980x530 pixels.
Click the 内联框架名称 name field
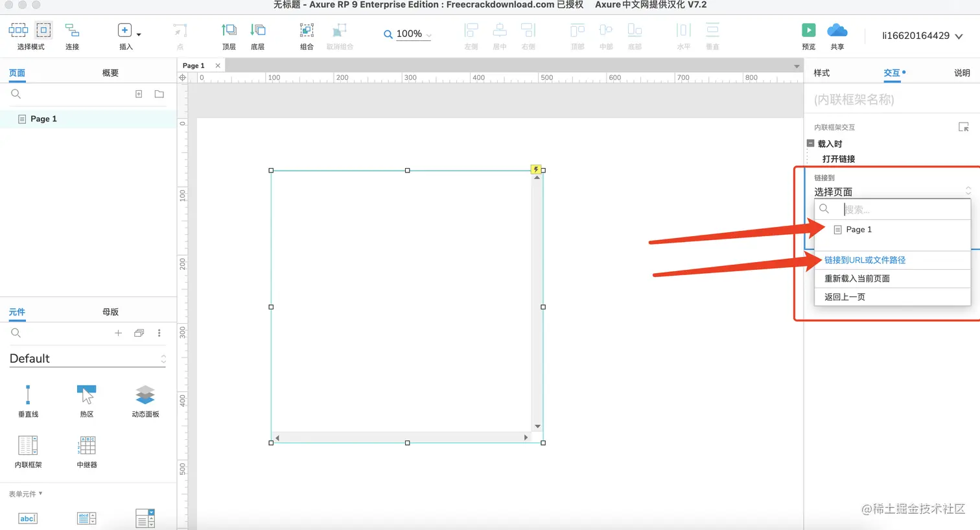(892, 99)
